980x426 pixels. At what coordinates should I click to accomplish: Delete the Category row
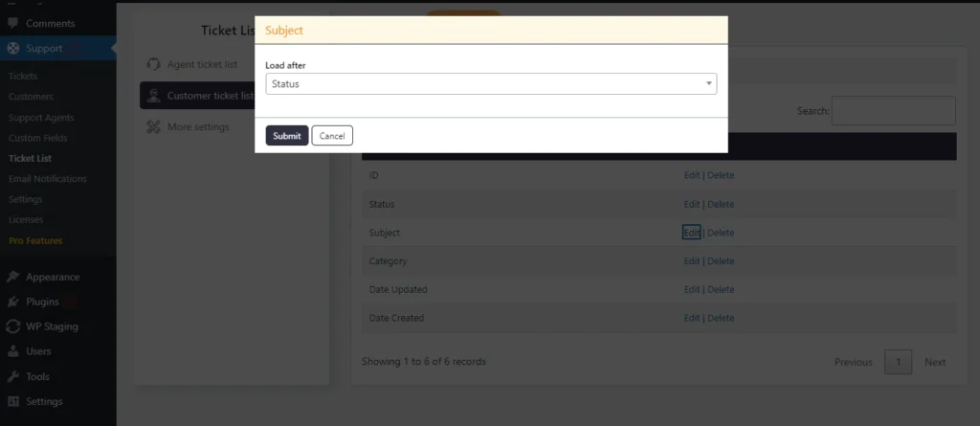coord(721,261)
